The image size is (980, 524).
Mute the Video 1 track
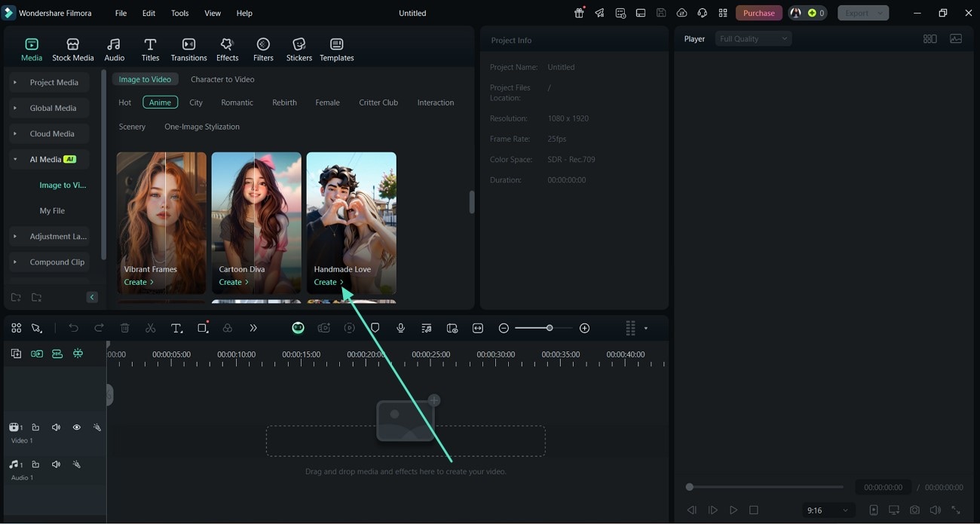56,427
